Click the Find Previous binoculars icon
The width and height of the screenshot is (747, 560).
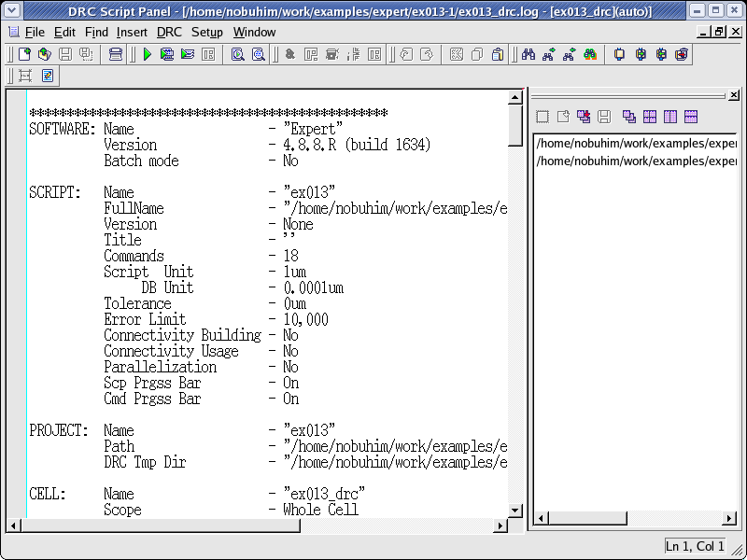click(570, 54)
